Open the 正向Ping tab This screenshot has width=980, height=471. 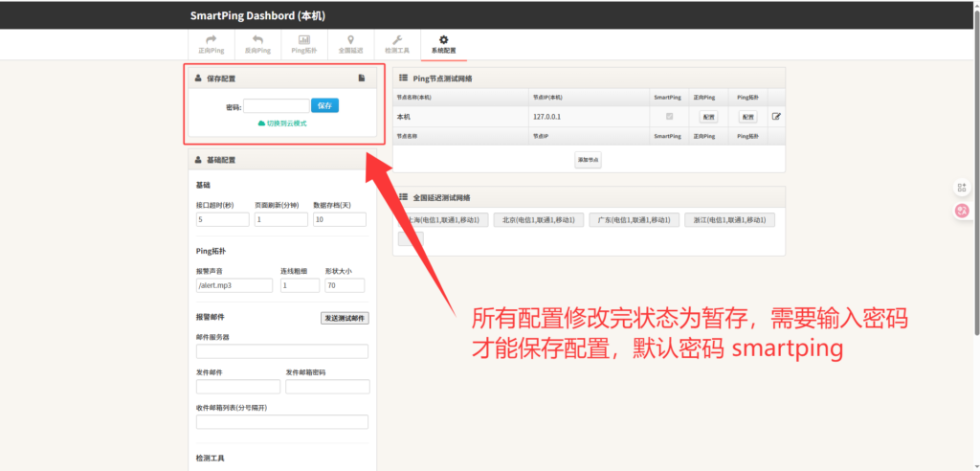pos(212,44)
